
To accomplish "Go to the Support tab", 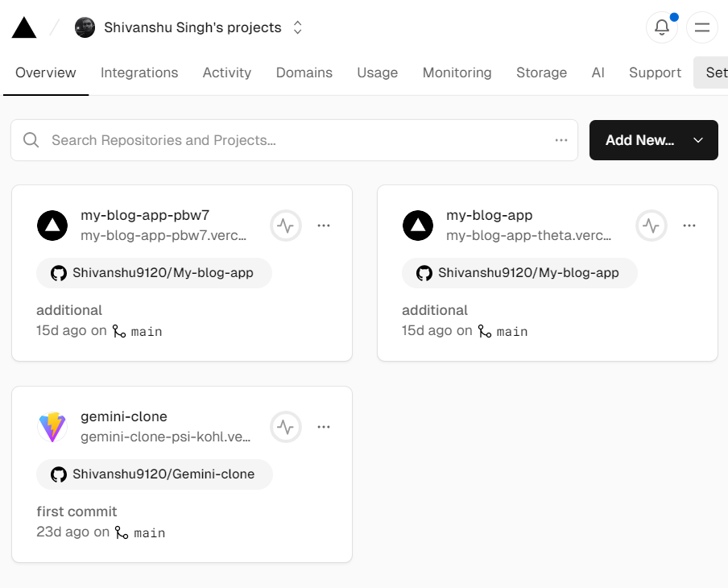I will 655,72.
